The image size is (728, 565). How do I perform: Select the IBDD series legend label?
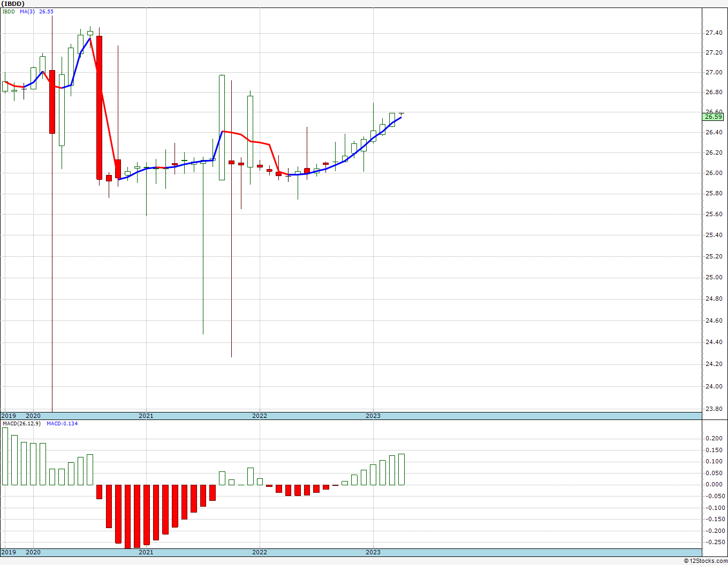(9, 11)
